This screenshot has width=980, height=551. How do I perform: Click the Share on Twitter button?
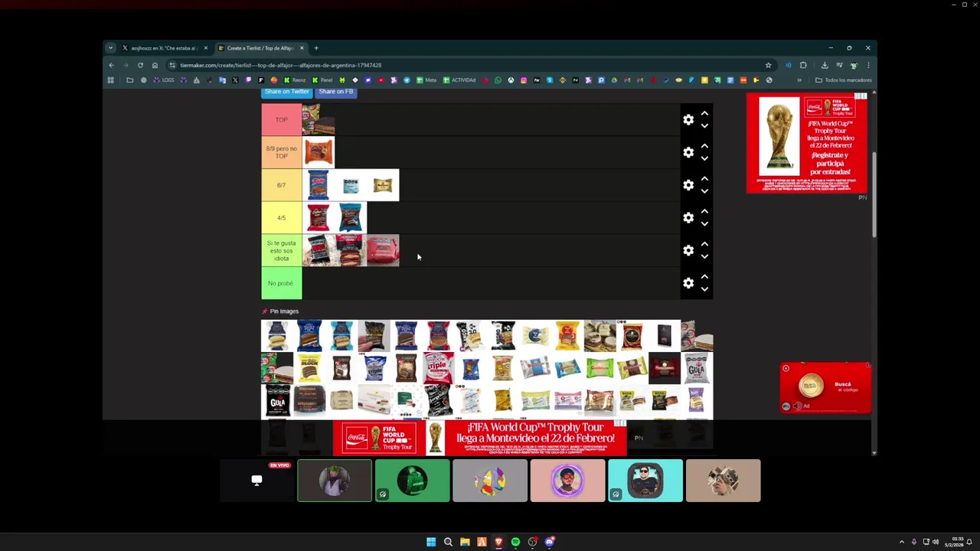click(x=286, y=92)
